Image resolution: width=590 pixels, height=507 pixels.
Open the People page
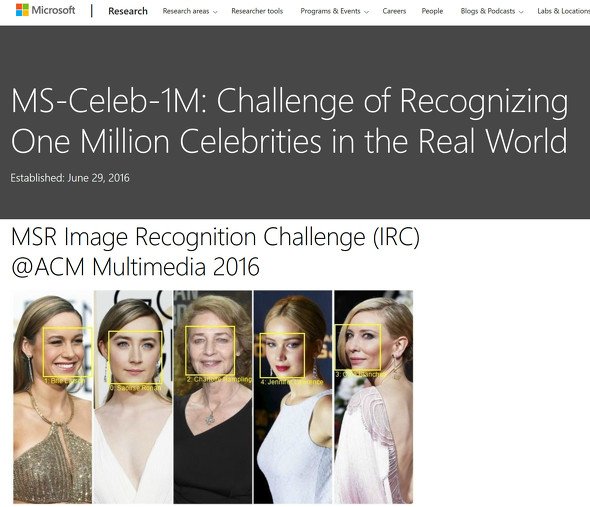432,11
